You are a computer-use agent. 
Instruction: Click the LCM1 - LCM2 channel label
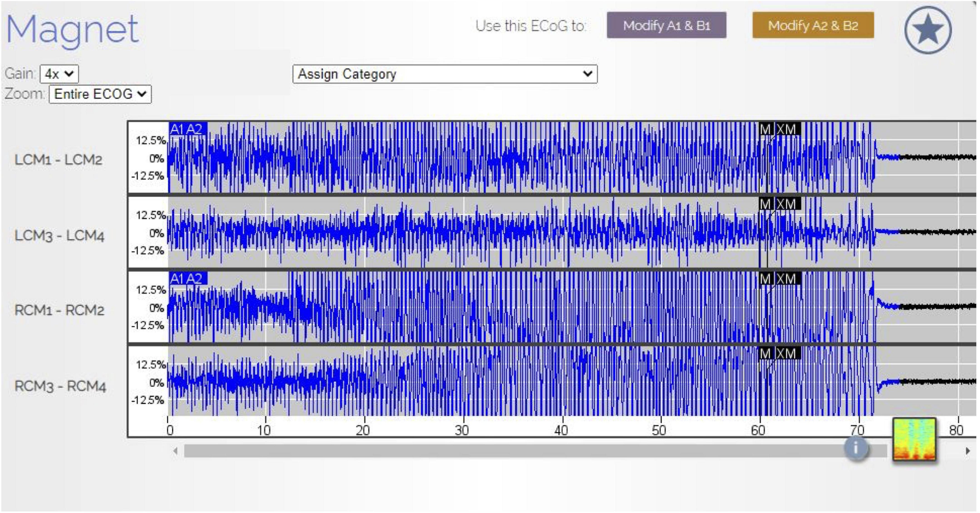click(x=58, y=160)
